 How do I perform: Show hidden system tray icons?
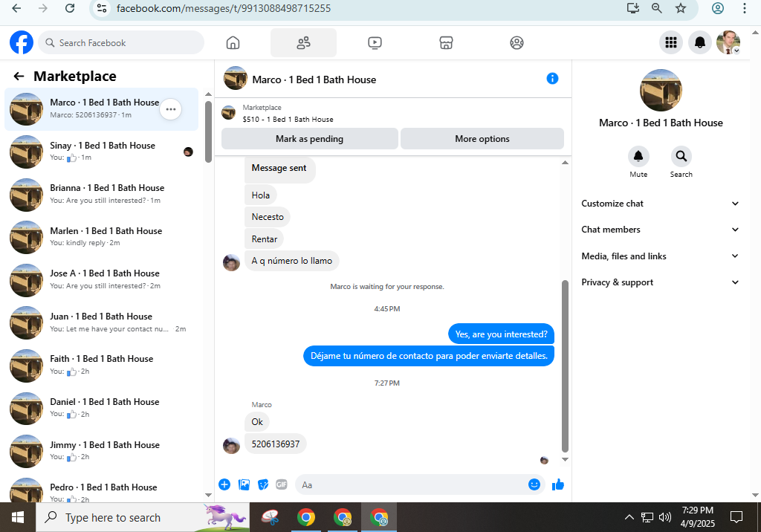pyautogui.click(x=629, y=517)
